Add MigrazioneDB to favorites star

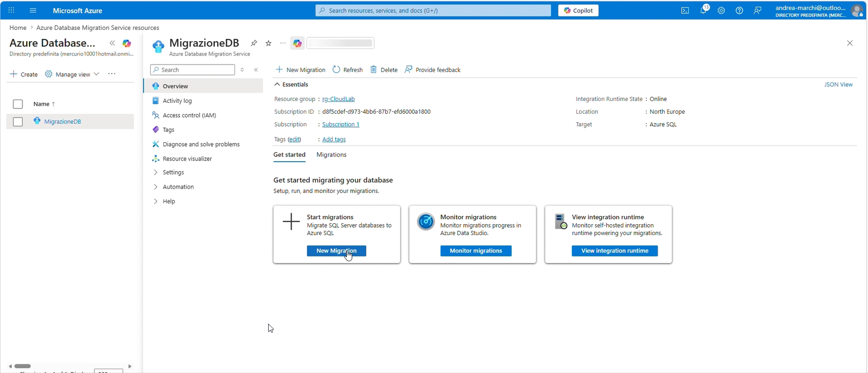point(269,43)
